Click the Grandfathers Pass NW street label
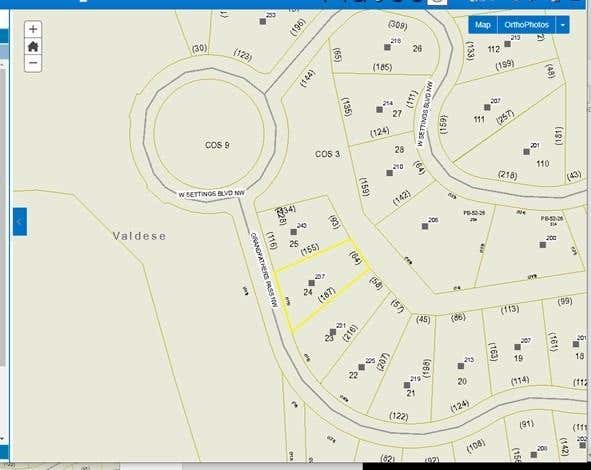The image size is (591, 470). point(265,269)
